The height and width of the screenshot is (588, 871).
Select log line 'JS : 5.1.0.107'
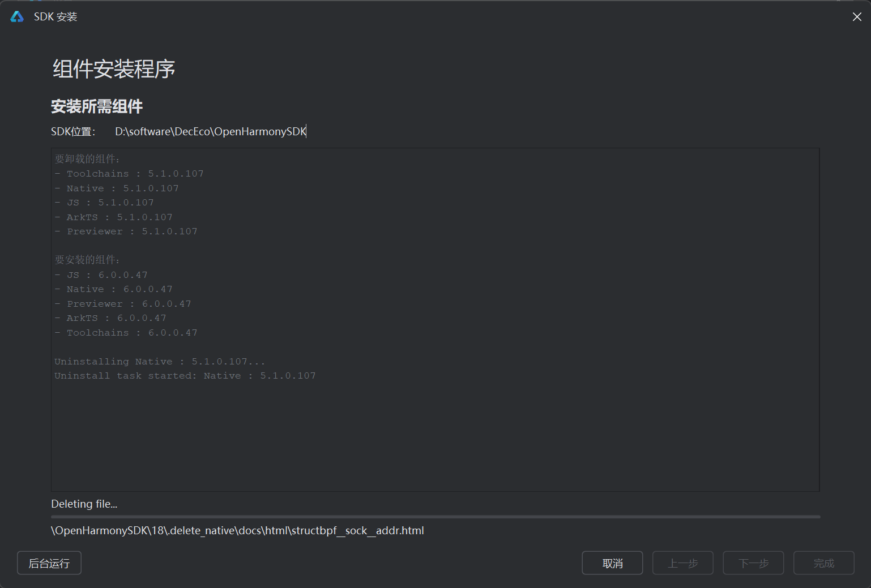pos(104,203)
